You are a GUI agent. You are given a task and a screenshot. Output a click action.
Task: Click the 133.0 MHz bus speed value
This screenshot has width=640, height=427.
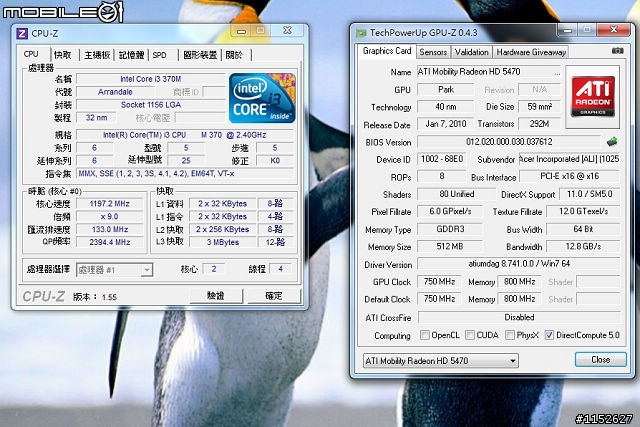click(x=109, y=229)
